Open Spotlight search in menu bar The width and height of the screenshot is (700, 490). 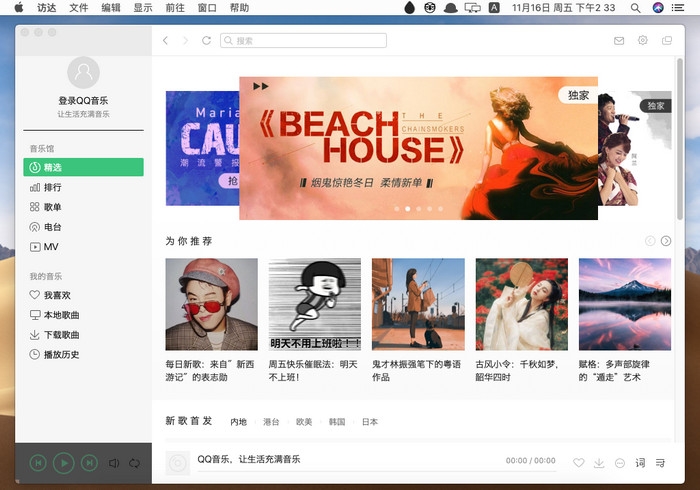[x=635, y=8]
